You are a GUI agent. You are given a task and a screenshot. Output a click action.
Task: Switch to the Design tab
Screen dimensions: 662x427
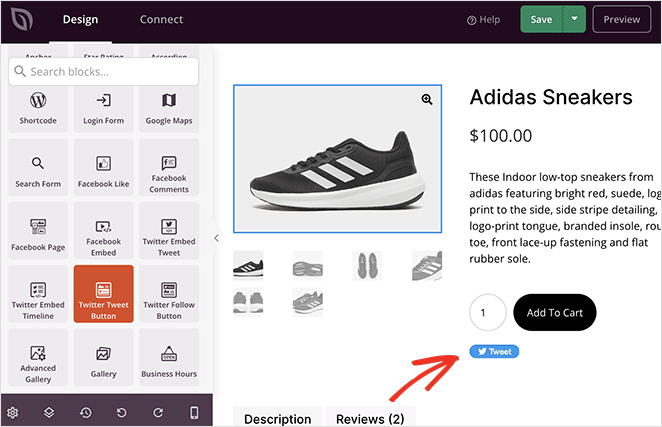pos(80,19)
